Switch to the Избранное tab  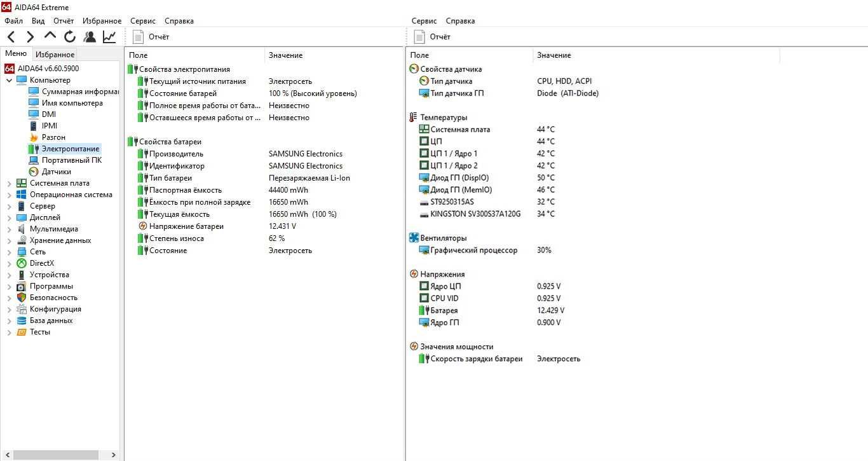(x=55, y=55)
